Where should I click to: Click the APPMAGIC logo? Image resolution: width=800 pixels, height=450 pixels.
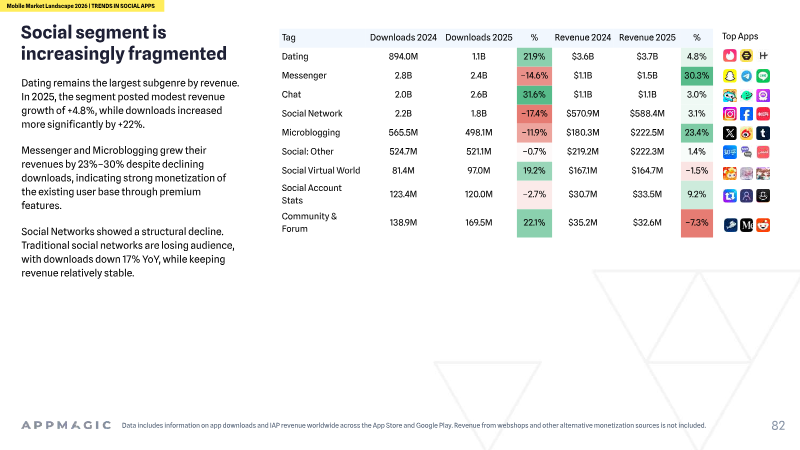[x=66, y=425]
